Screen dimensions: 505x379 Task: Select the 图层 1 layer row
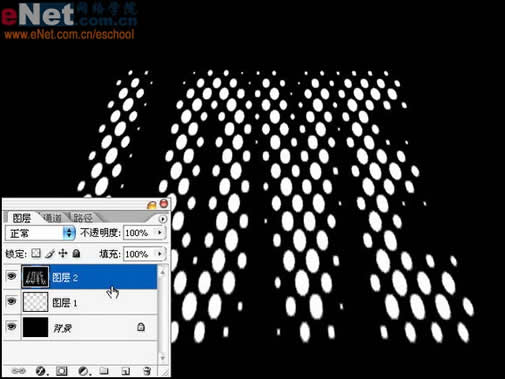(x=80, y=302)
